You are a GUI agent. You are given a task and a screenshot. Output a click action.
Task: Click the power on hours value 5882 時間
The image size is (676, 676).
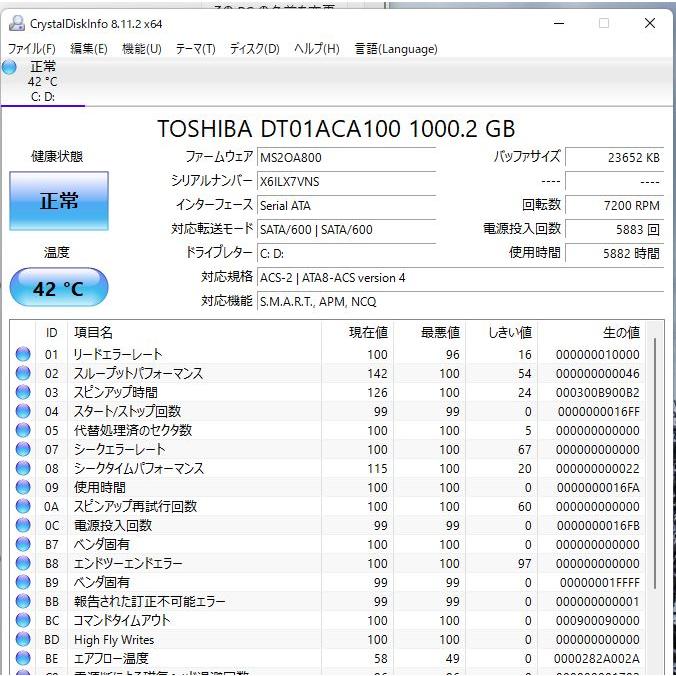point(614,254)
